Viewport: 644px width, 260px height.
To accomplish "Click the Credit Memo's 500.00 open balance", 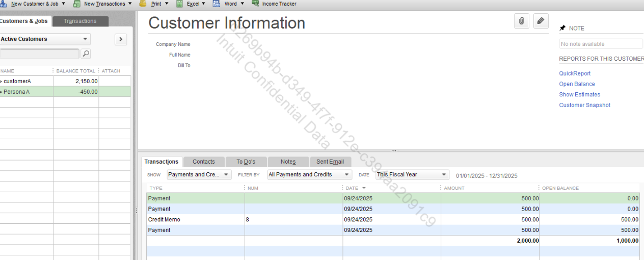I will (x=589, y=220).
